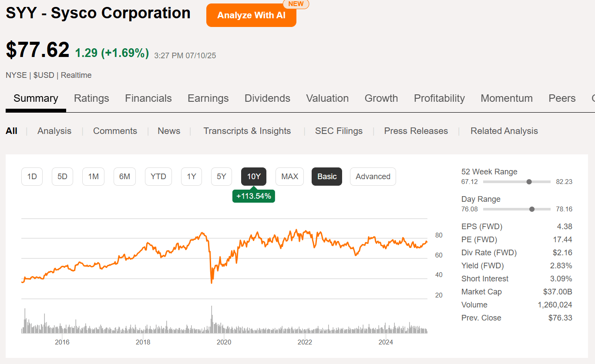
Task: Show MAX price history
Action: pyautogui.click(x=289, y=177)
